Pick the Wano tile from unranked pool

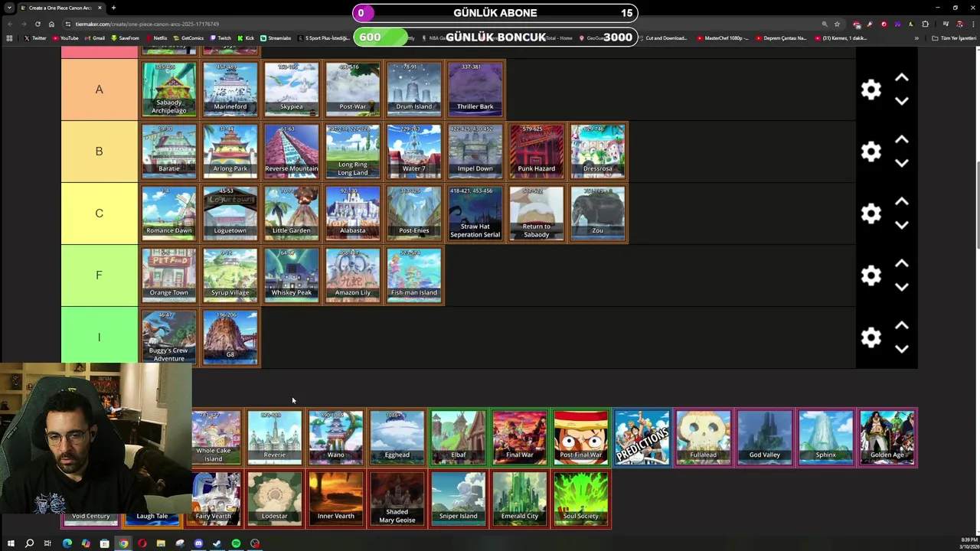coord(335,438)
